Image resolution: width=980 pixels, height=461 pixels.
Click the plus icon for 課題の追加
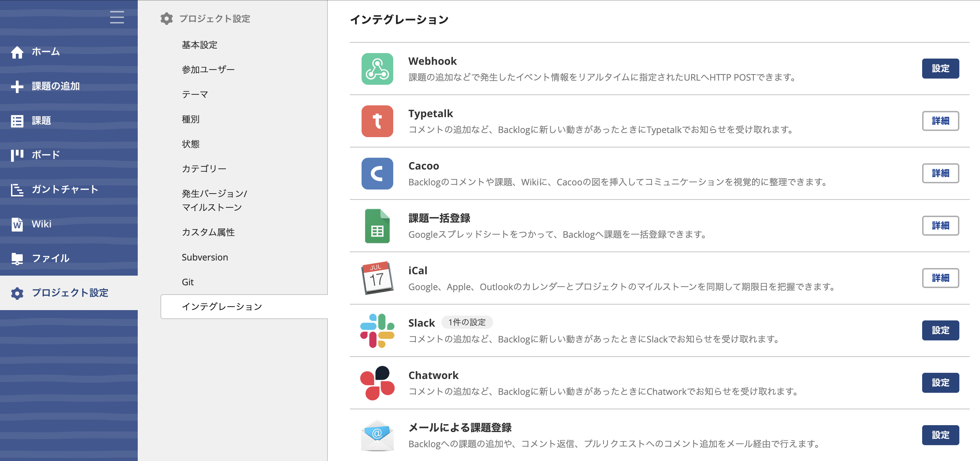(x=17, y=86)
